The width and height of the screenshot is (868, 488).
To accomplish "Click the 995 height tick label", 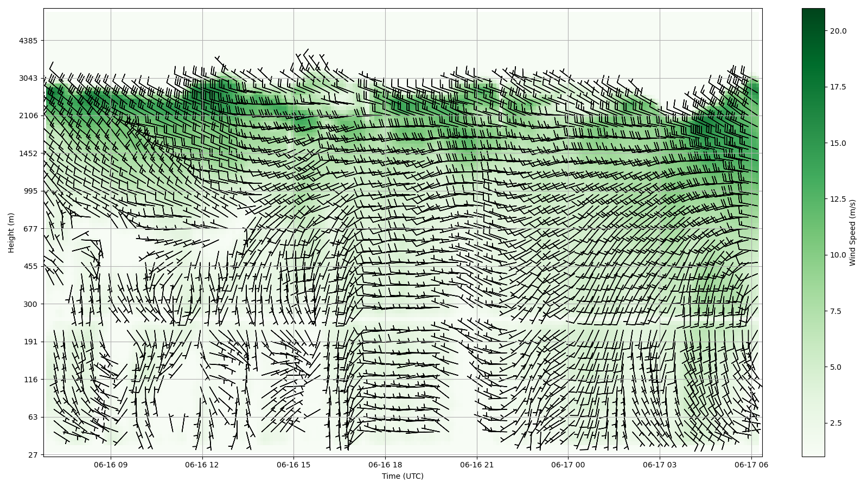I will (x=30, y=191).
